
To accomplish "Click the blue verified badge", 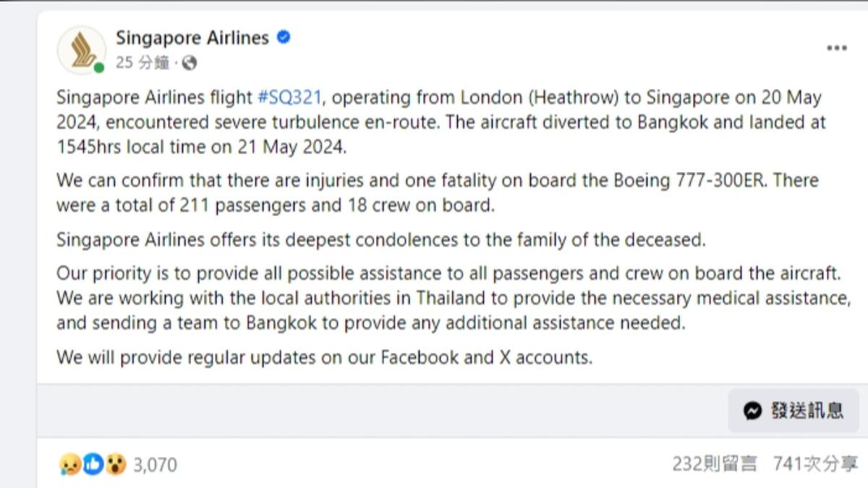I will [x=284, y=38].
